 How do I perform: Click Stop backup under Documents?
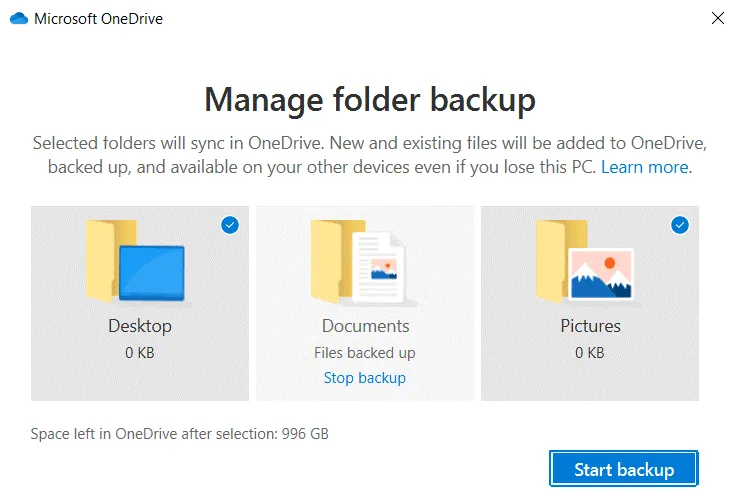[x=365, y=378]
